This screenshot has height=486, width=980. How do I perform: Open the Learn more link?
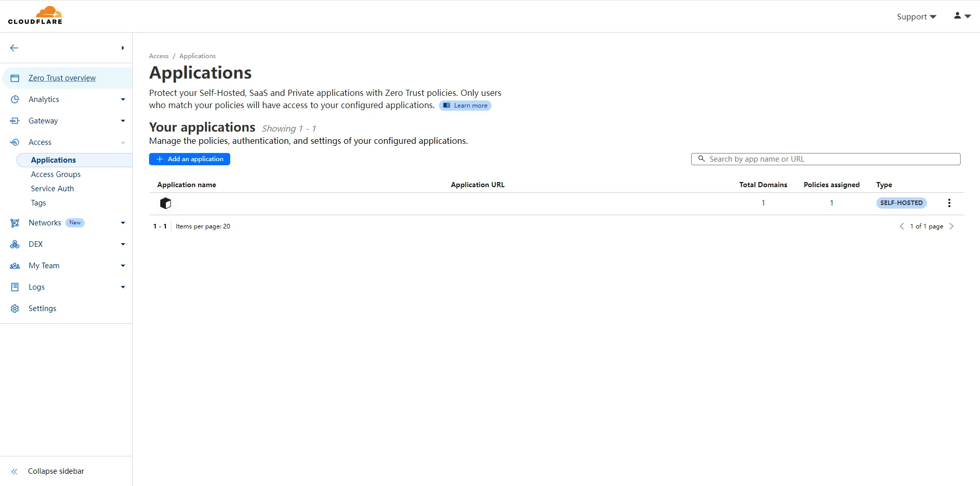(x=465, y=106)
